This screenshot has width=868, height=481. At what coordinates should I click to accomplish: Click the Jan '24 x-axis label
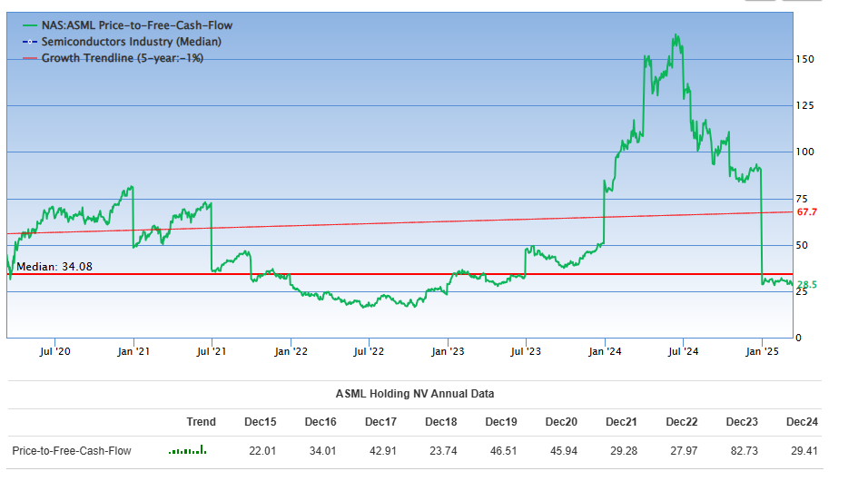pyautogui.click(x=605, y=351)
